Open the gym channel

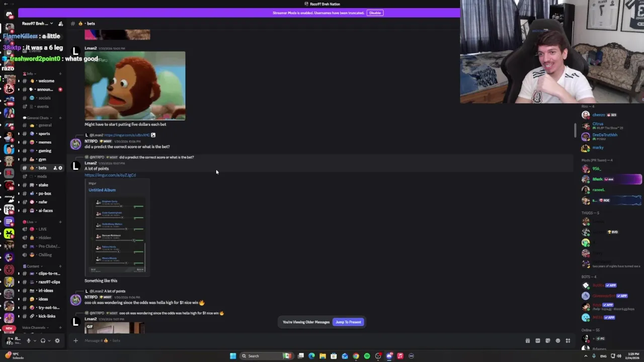[43, 159]
